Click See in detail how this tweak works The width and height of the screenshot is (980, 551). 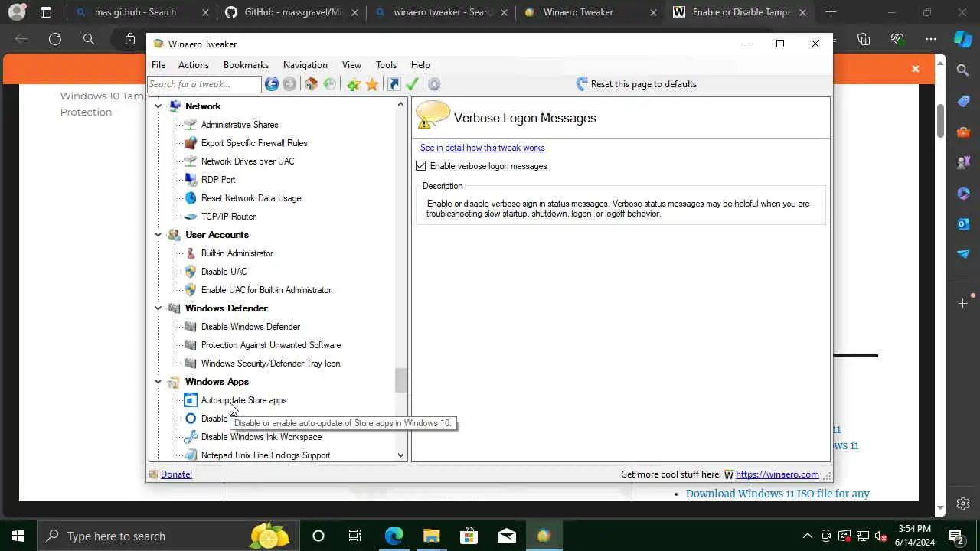(x=482, y=148)
